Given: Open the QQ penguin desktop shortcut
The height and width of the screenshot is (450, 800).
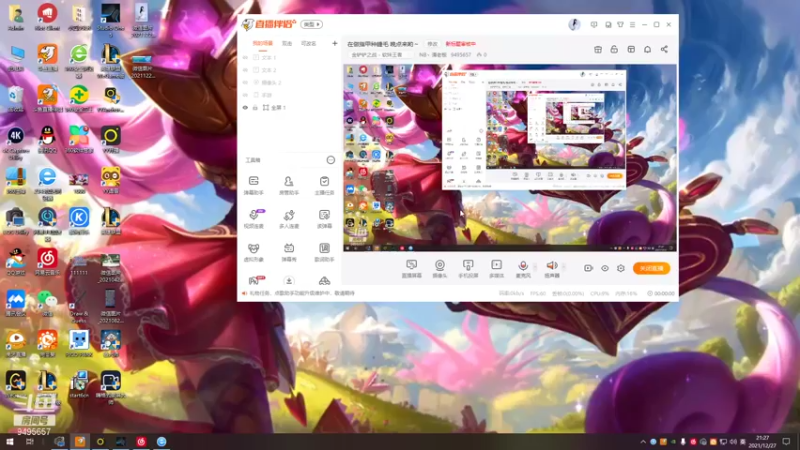Looking at the screenshot, I should 47,139.
